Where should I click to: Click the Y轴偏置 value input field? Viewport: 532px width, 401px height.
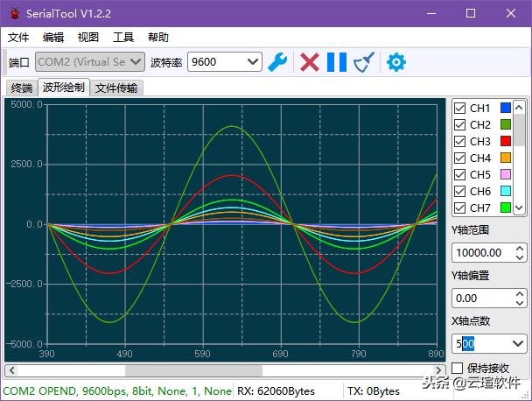[479, 299]
